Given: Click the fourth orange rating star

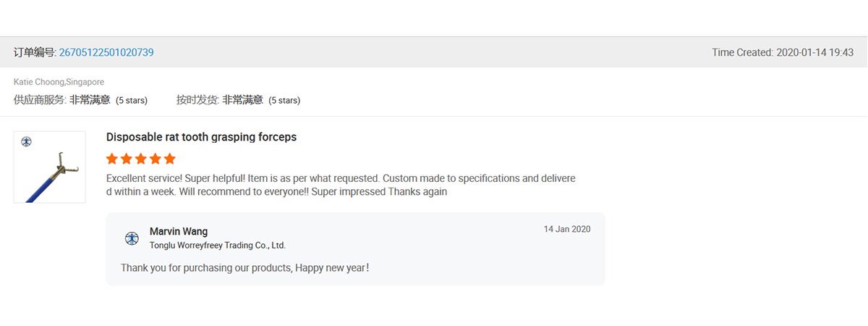Looking at the screenshot, I should 156,159.
